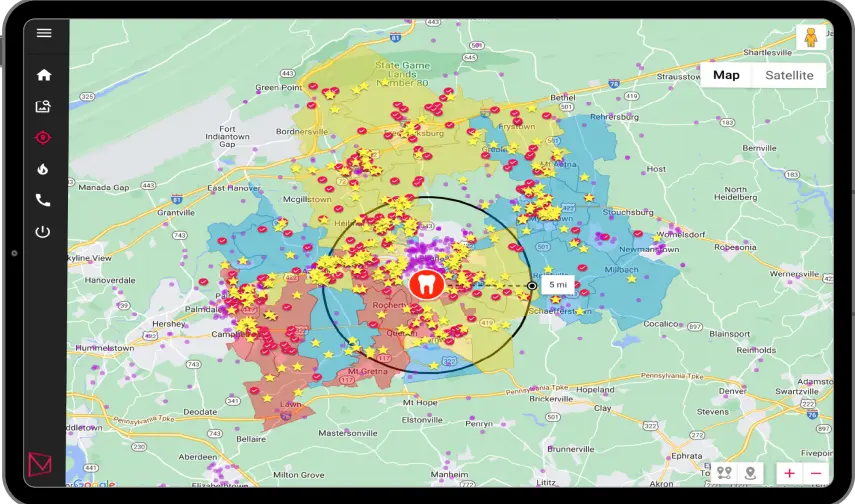This screenshot has height=504, width=855.
Task: Click the "Hopeland" map label
Action: (595, 389)
